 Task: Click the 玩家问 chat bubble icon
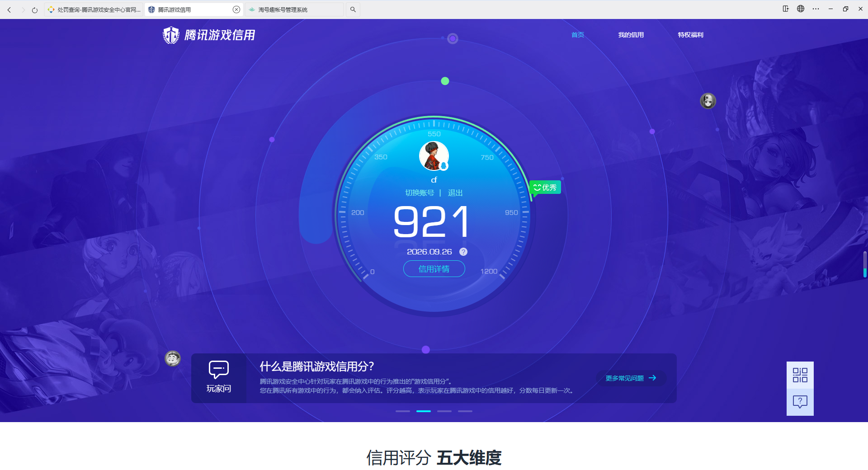tap(219, 370)
